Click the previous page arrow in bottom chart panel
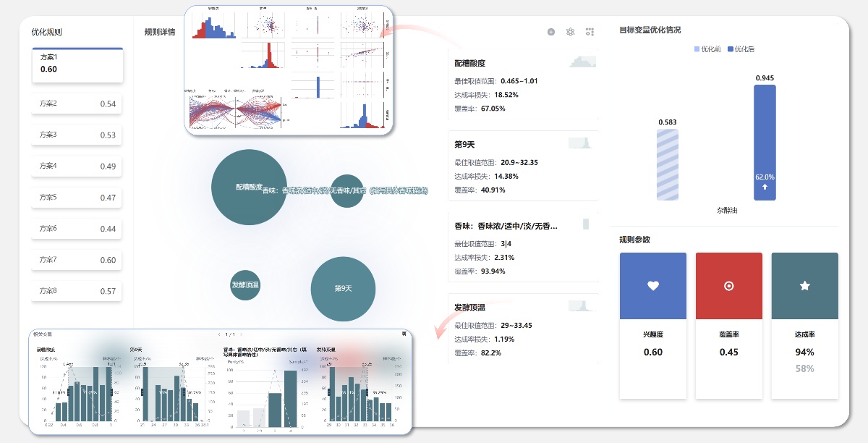868x443 pixels. 219,334
